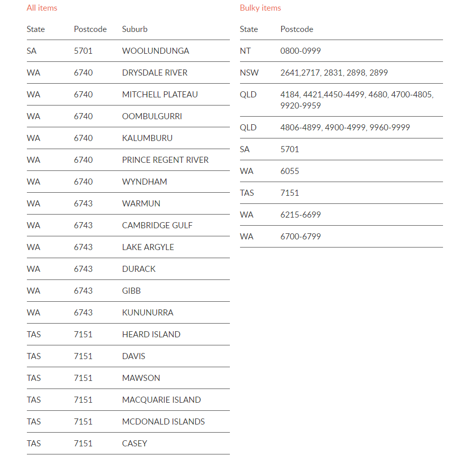Click the "All items" heading

pyautogui.click(x=42, y=8)
